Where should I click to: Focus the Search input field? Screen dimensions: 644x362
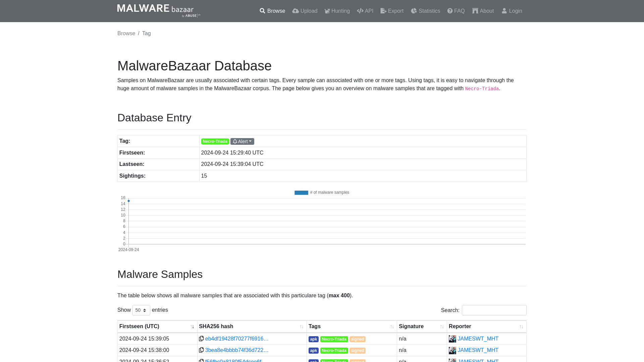[494, 310]
